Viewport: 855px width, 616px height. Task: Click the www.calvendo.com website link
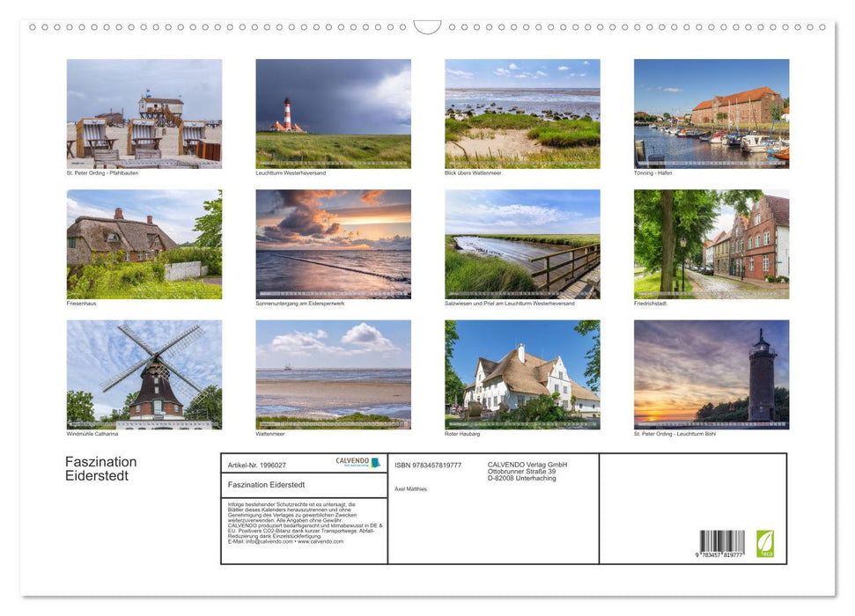[x=320, y=543]
